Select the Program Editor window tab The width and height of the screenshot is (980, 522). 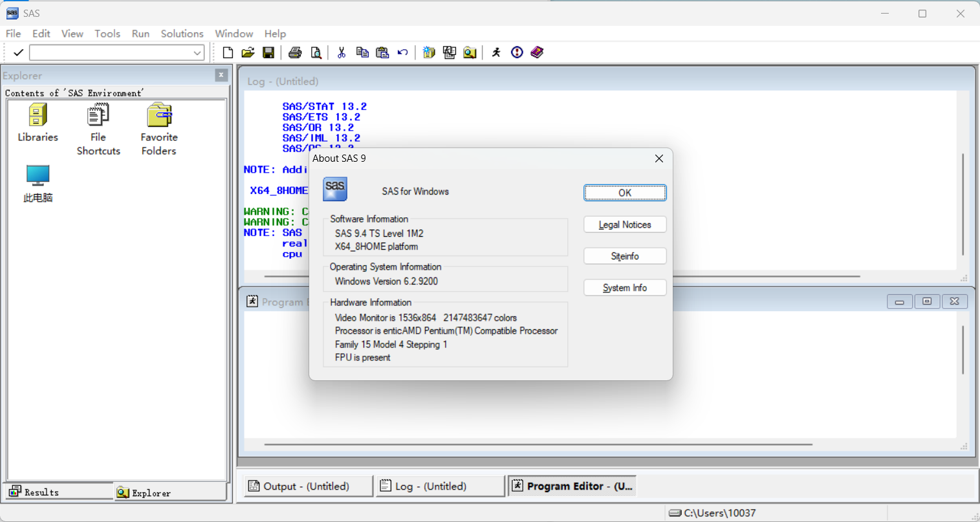point(572,486)
